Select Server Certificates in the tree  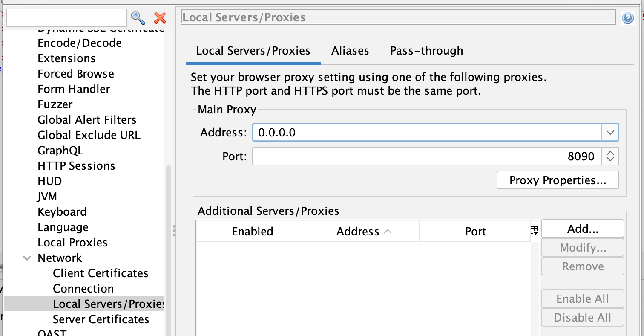tap(101, 319)
